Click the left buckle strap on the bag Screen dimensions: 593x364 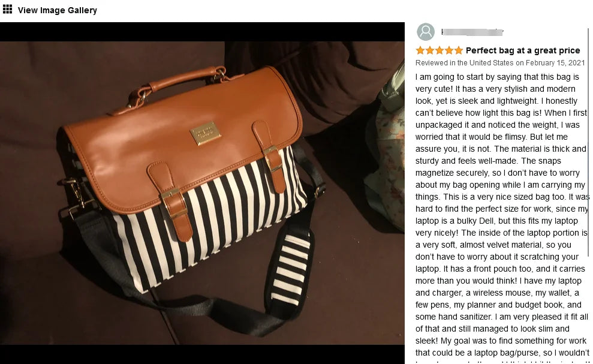click(x=171, y=200)
